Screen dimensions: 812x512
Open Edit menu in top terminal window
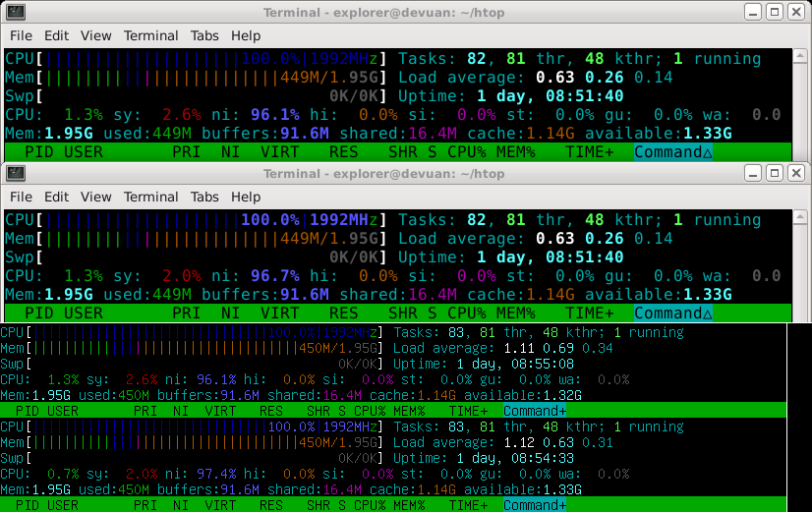coord(56,35)
